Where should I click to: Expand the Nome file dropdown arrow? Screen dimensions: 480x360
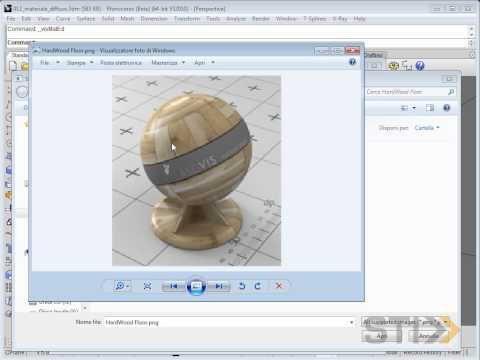351,322
